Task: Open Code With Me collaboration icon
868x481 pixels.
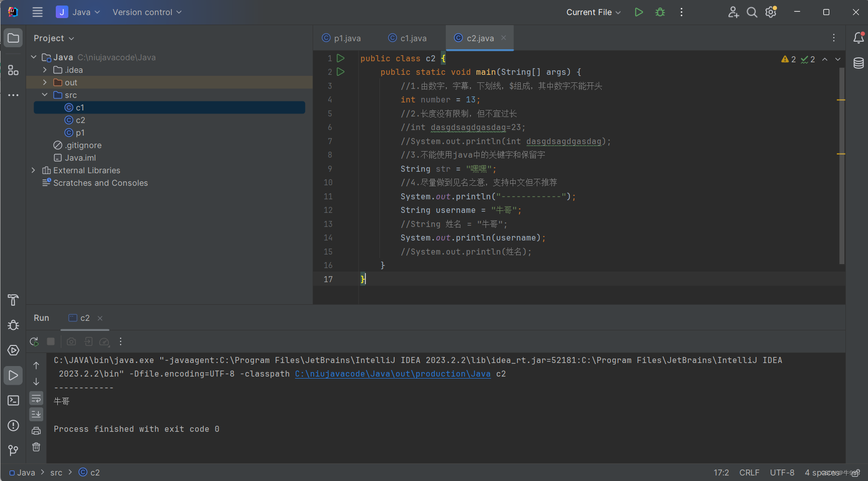Action: pos(733,12)
